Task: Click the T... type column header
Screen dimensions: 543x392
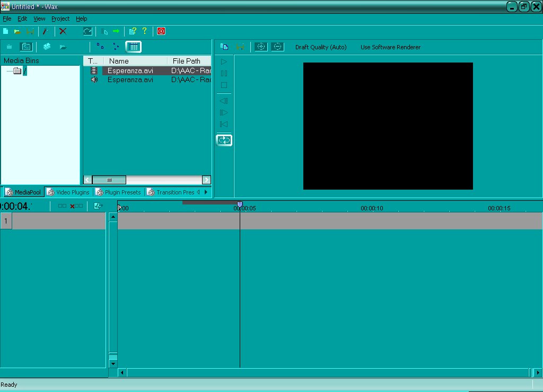Action: [x=93, y=61]
